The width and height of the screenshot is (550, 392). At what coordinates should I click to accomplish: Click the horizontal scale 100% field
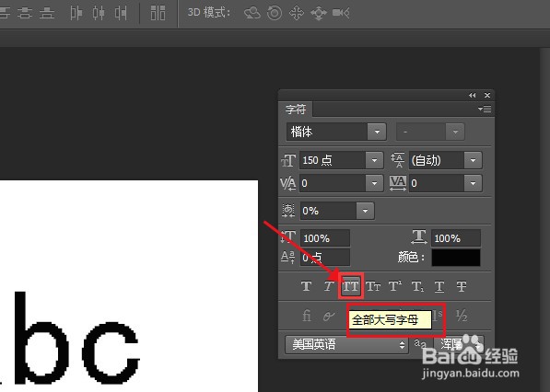(456, 238)
